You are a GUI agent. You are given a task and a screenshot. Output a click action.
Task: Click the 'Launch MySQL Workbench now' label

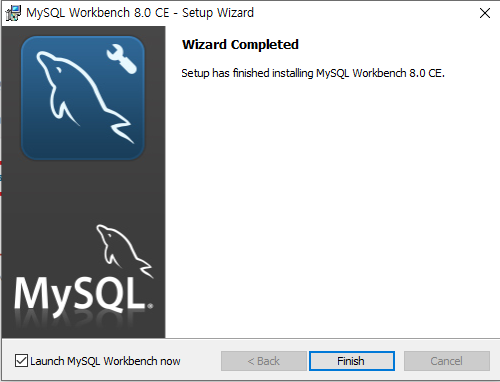(105, 361)
